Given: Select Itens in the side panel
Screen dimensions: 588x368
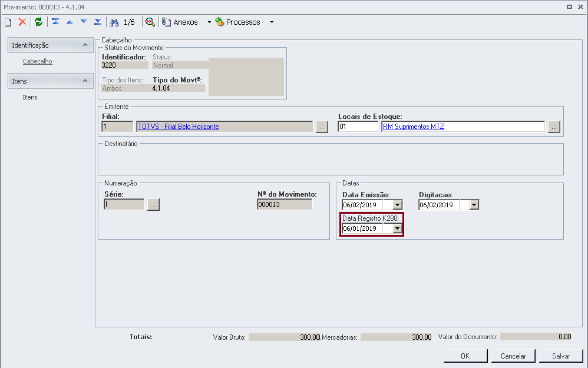Looking at the screenshot, I should pos(30,97).
